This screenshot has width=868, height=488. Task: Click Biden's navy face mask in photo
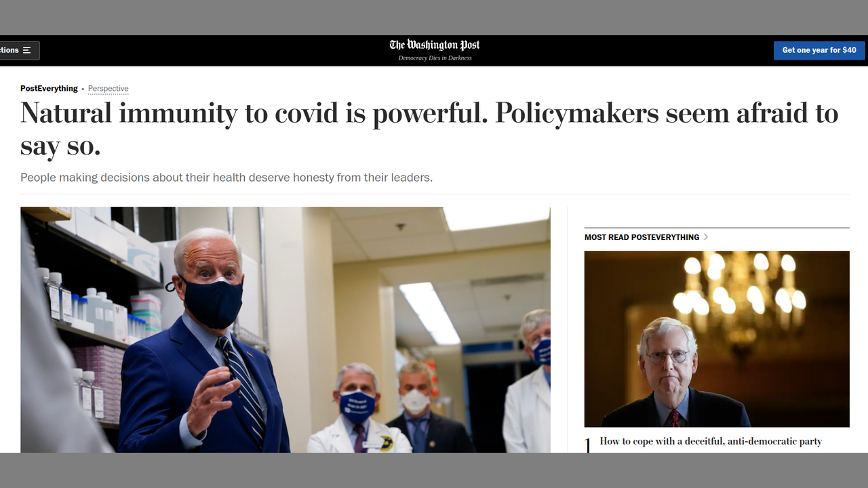[212, 300]
